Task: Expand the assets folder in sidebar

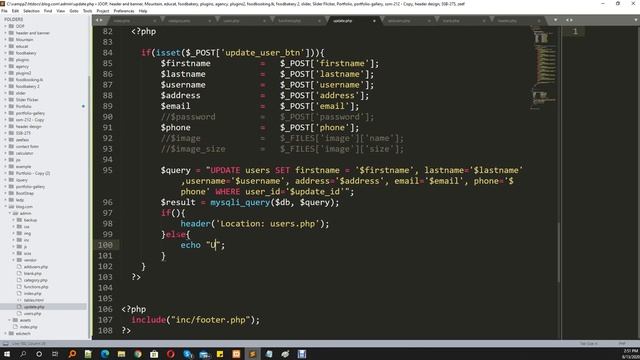Action: [x=10, y=320]
